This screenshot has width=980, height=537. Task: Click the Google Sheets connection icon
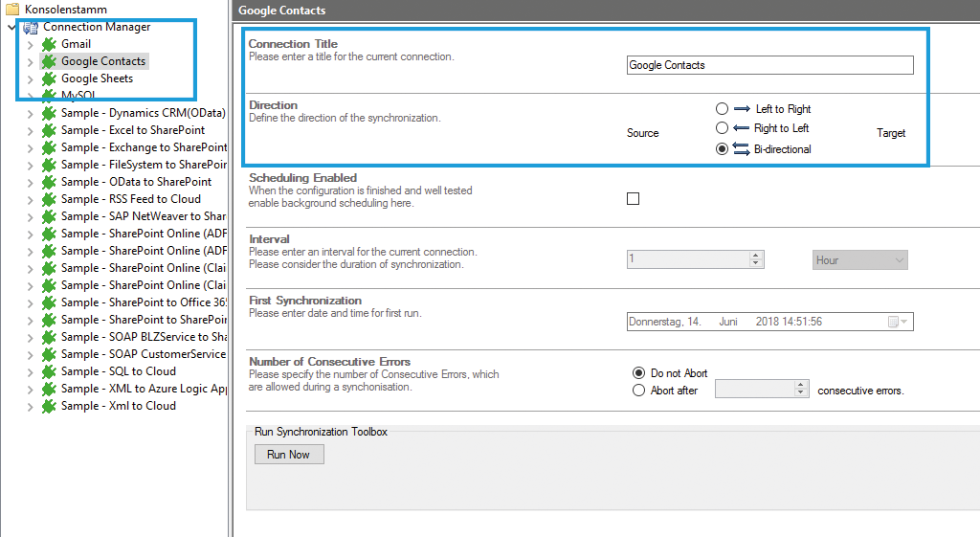[x=50, y=78]
